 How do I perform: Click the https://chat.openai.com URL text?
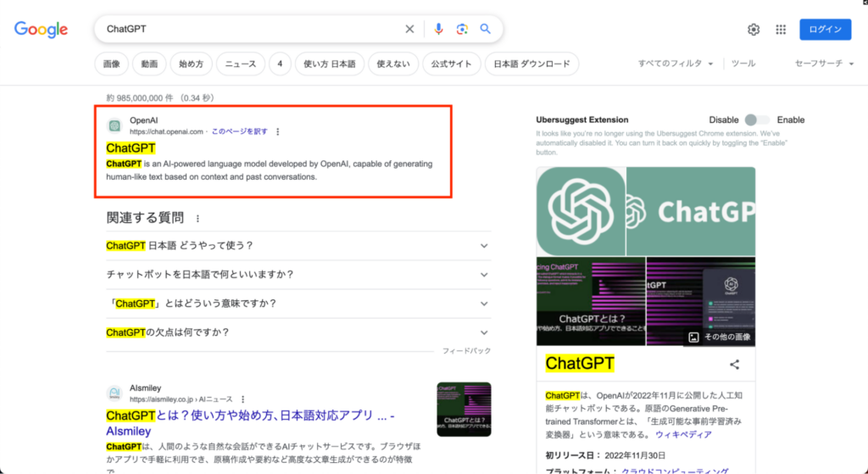167,131
